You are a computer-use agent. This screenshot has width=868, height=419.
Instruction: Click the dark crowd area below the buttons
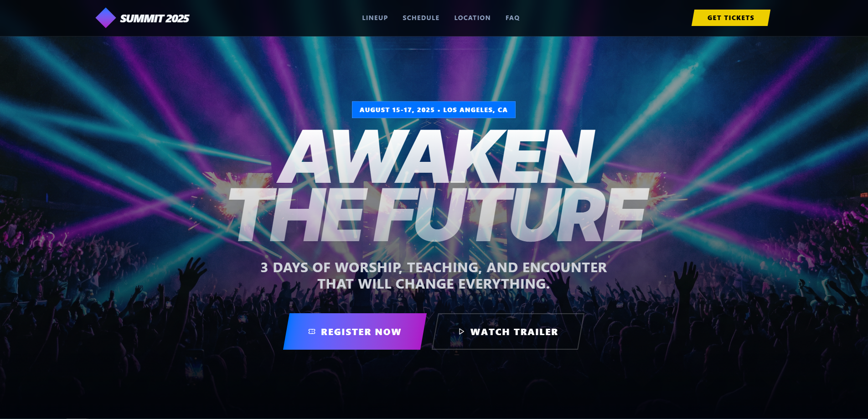pyautogui.click(x=434, y=383)
